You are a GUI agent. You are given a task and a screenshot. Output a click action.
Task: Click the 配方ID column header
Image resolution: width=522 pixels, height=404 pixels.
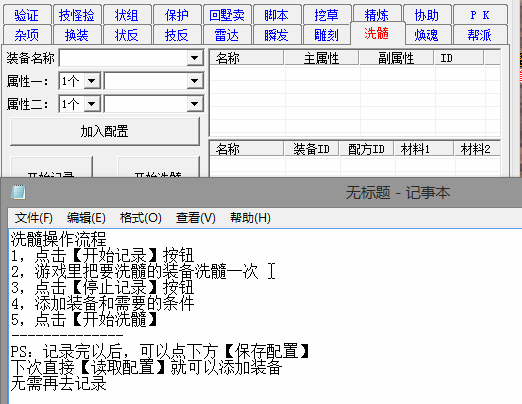[367, 149]
